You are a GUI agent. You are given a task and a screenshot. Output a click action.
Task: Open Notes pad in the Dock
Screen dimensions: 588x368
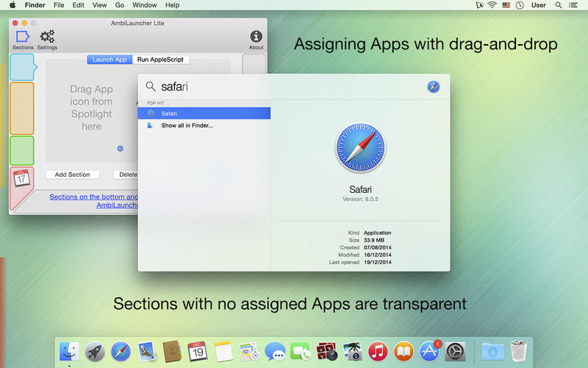pyautogui.click(x=224, y=352)
